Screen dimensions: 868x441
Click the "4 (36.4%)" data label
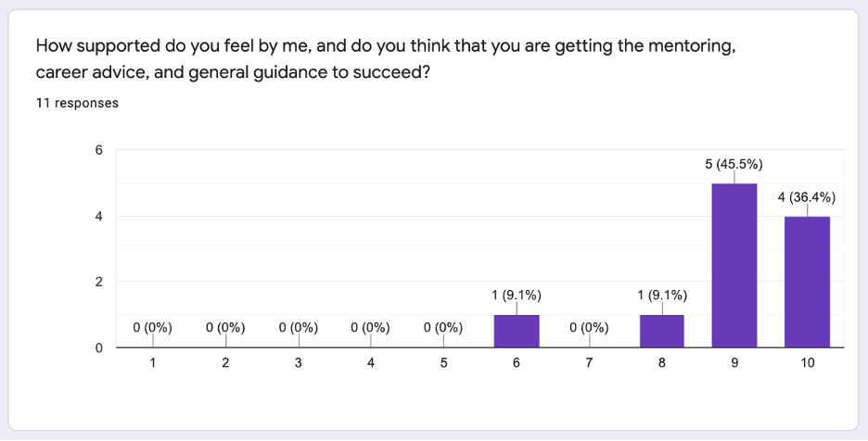(x=807, y=197)
